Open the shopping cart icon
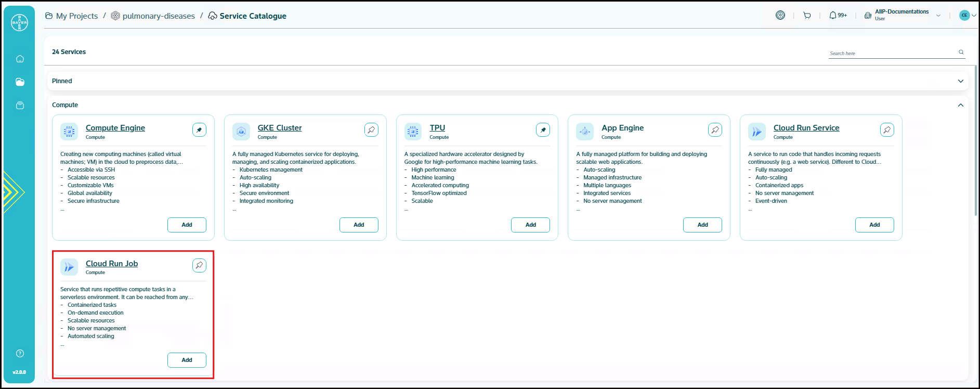 [x=807, y=16]
